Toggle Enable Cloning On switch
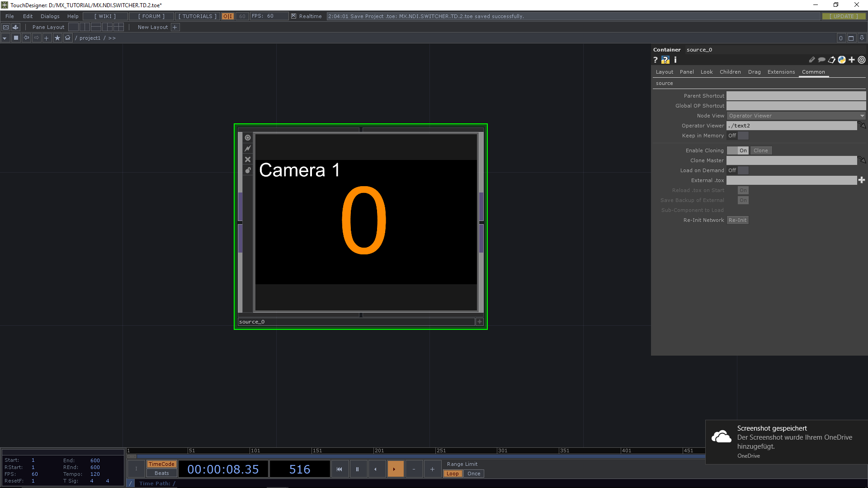The width and height of the screenshot is (868, 488). pos(738,150)
